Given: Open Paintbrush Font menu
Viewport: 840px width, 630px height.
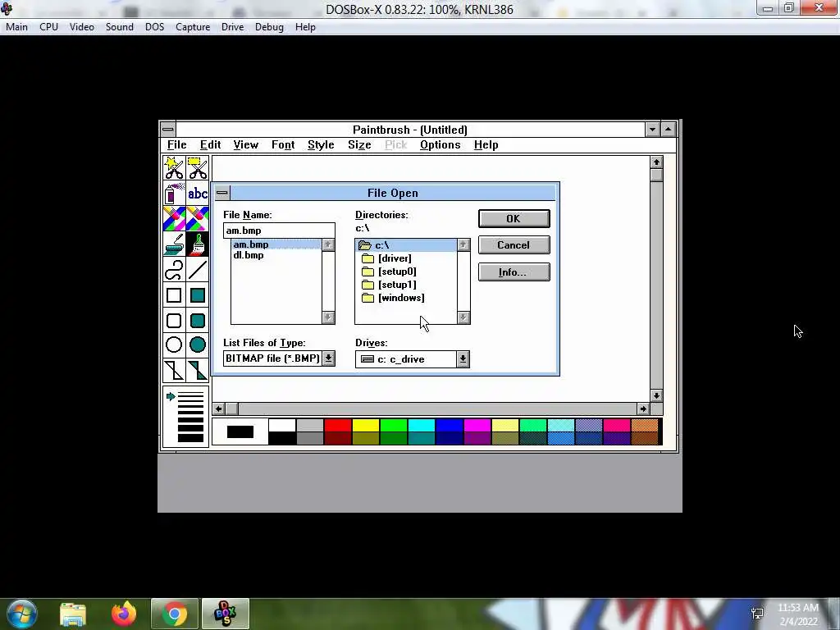Looking at the screenshot, I should [283, 144].
